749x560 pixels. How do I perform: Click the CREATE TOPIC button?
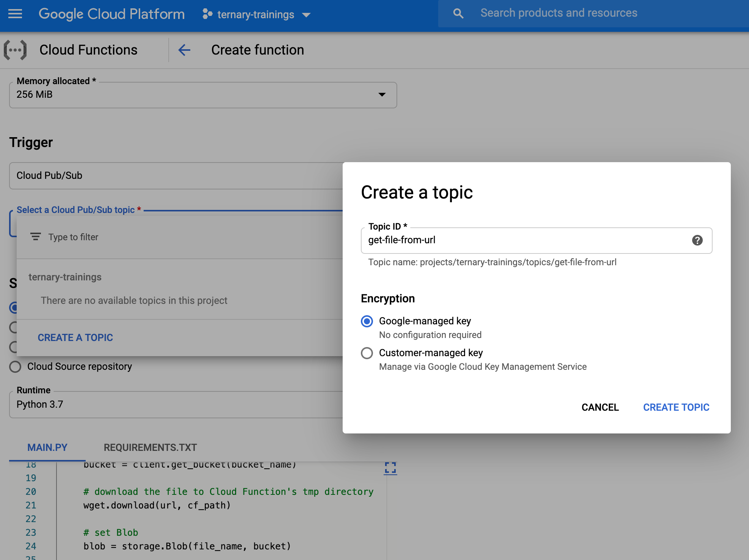[676, 407]
